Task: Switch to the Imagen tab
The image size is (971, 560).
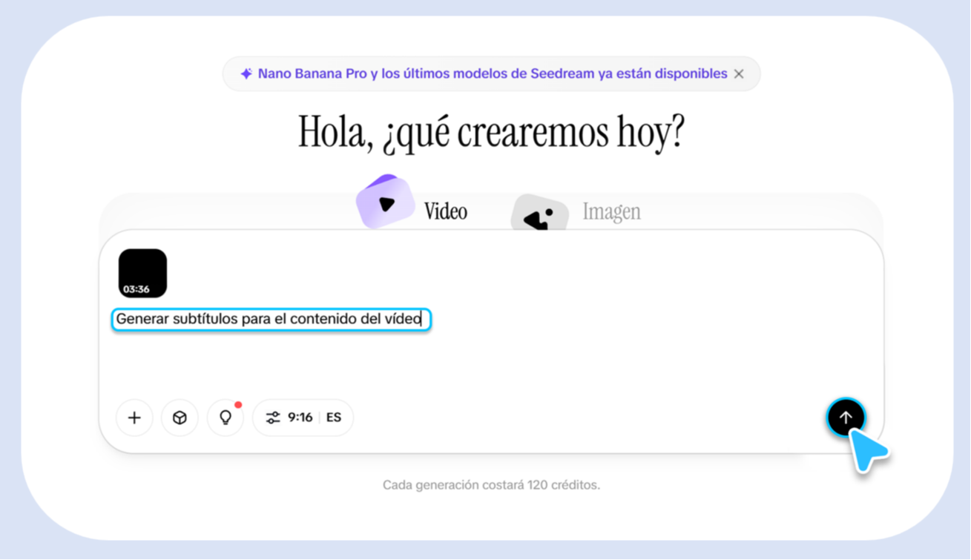Action: pyautogui.click(x=611, y=211)
